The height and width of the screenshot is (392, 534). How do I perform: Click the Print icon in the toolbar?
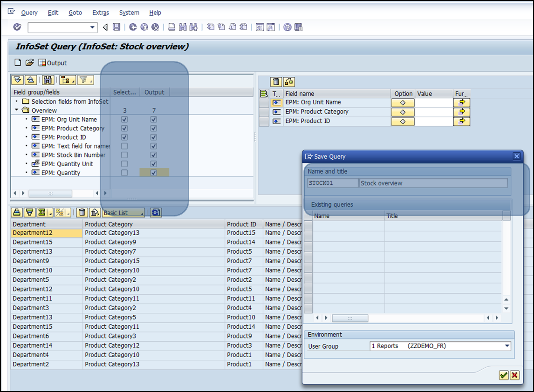click(x=171, y=27)
